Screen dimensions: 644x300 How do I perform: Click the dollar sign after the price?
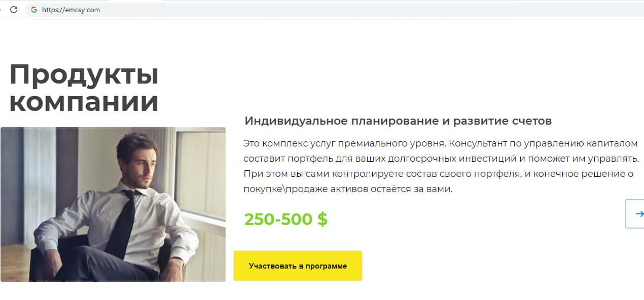tap(323, 219)
